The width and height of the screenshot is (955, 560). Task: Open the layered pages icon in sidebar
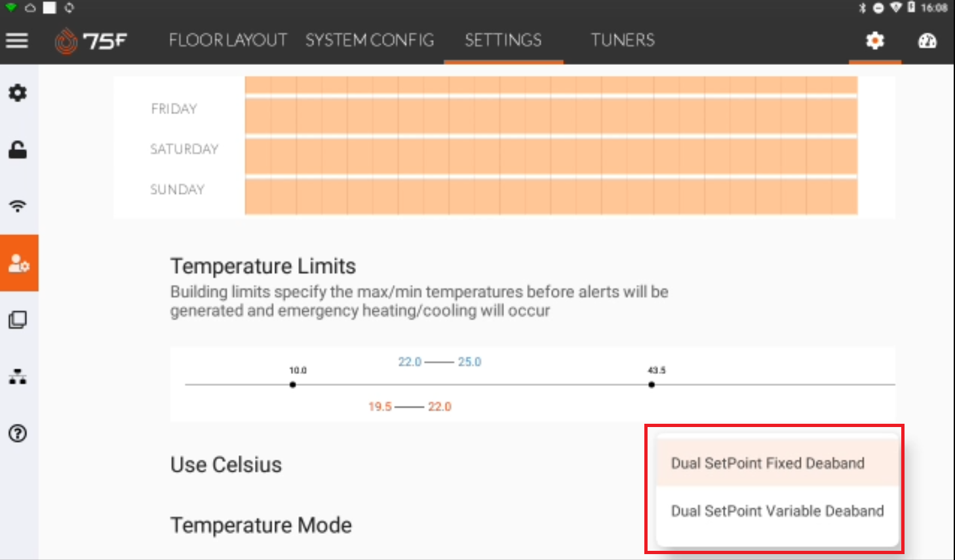(18, 320)
